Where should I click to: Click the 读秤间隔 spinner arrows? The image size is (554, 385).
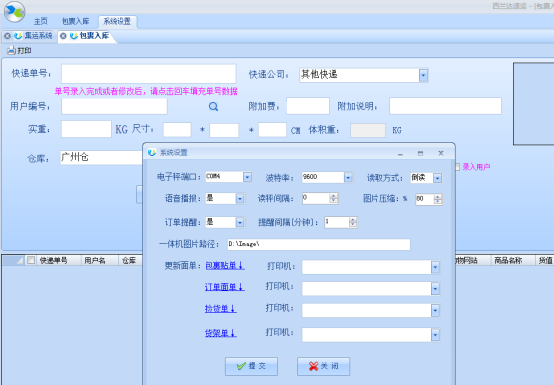[x=334, y=198]
